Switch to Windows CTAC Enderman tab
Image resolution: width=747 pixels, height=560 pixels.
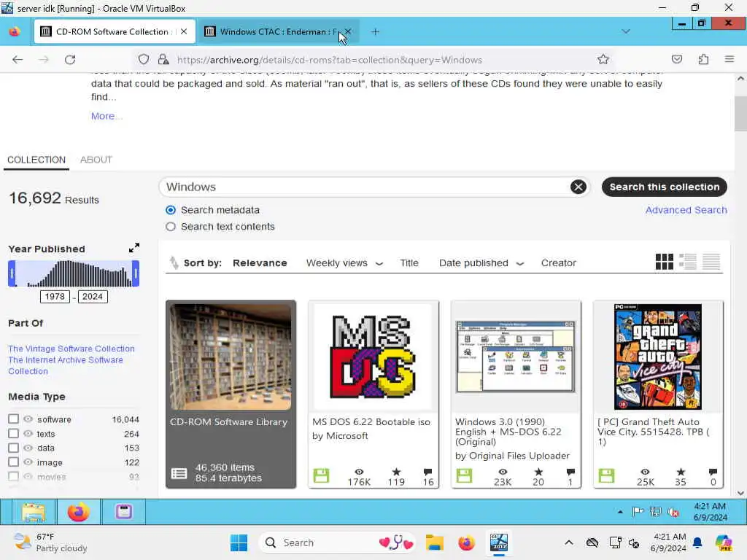coord(278,31)
